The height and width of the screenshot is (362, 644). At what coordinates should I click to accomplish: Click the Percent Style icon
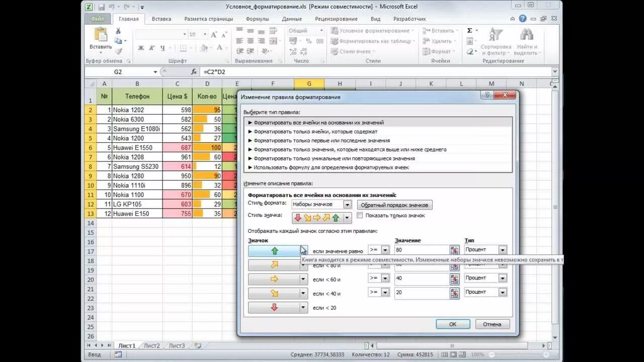(x=308, y=42)
